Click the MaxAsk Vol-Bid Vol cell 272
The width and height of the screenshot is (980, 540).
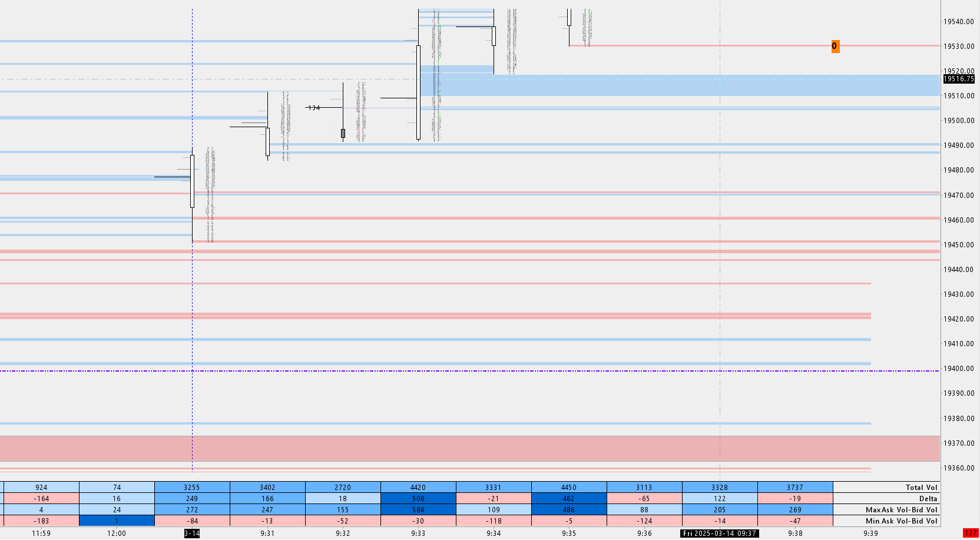(x=192, y=509)
